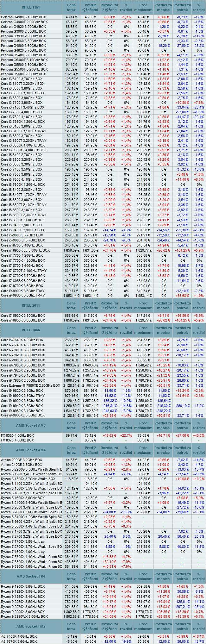Click Ryzen 9 1900X 3,8GHz BOX name
The image size is (206, 644).
(x=23, y=586)
